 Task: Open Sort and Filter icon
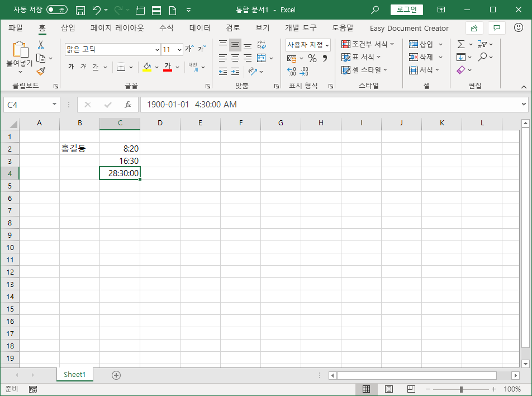[482, 44]
